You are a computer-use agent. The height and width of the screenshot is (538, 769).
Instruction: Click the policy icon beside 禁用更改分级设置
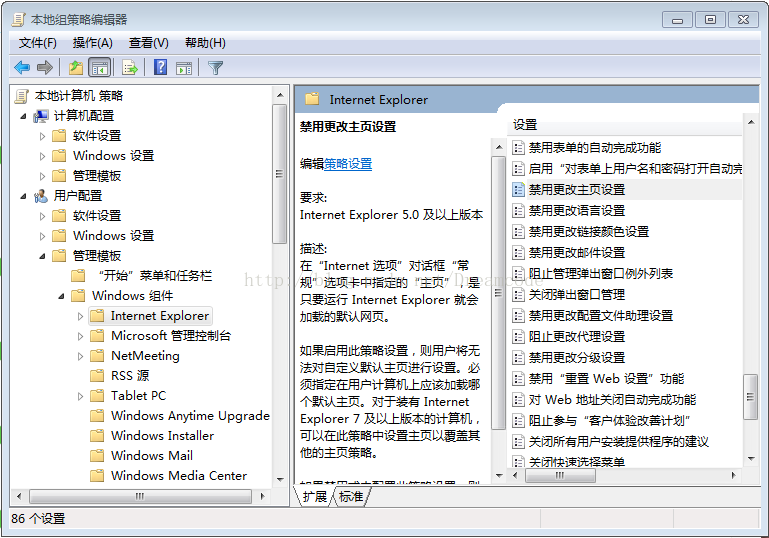pyautogui.click(x=518, y=358)
